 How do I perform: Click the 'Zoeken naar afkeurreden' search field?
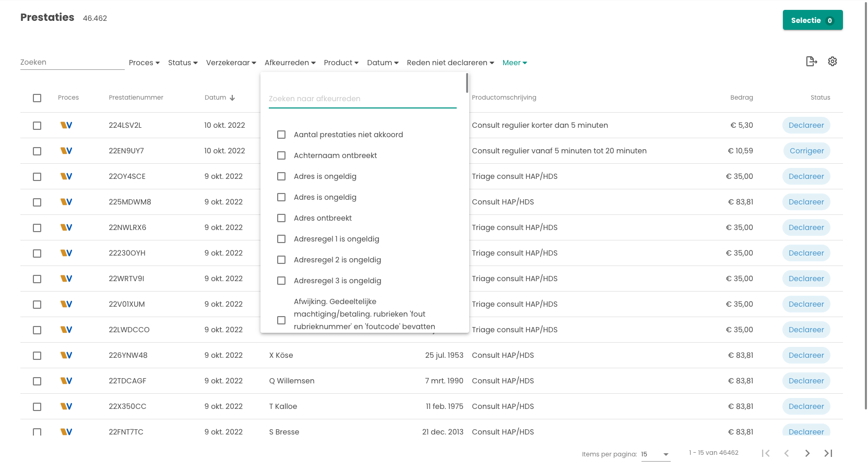coord(362,99)
